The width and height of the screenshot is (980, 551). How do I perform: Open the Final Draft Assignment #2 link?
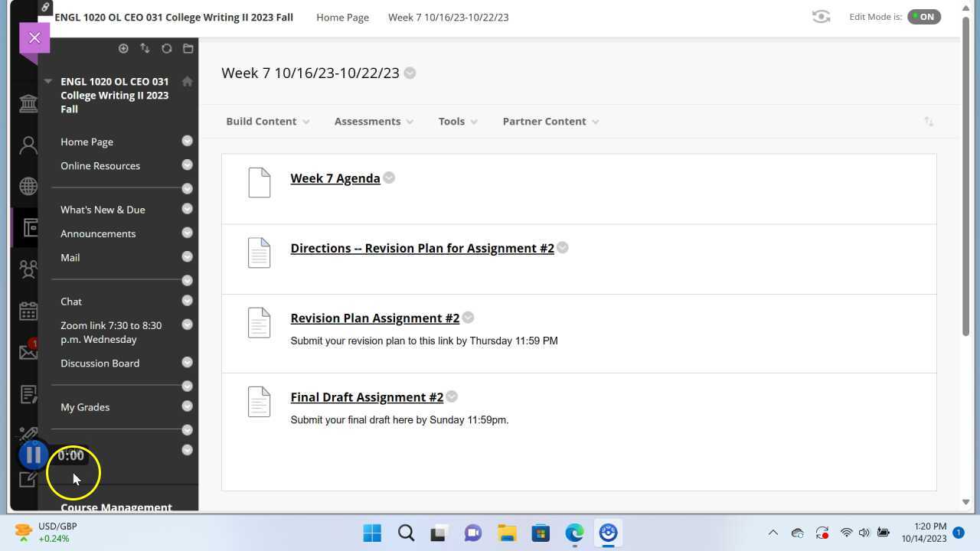click(367, 397)
